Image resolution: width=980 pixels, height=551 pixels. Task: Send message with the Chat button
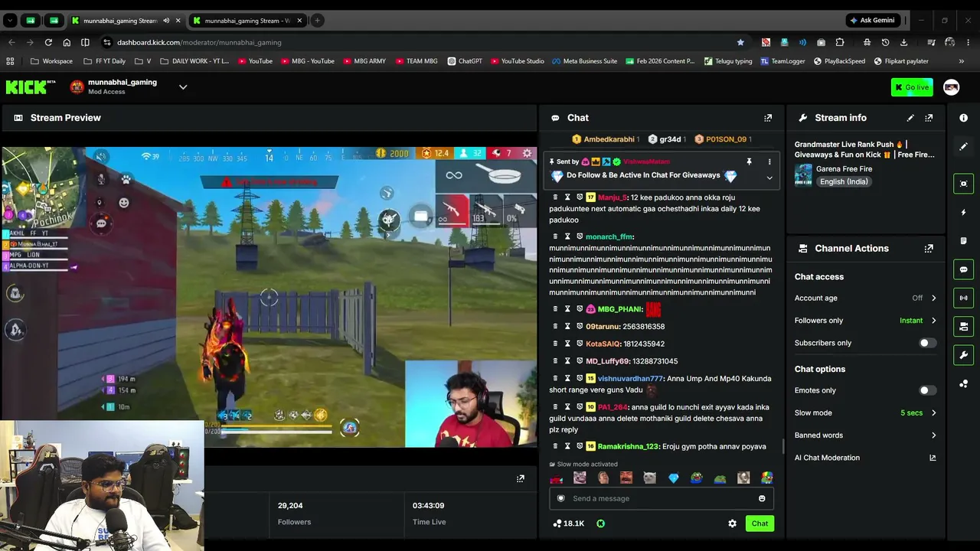(759, 523)
